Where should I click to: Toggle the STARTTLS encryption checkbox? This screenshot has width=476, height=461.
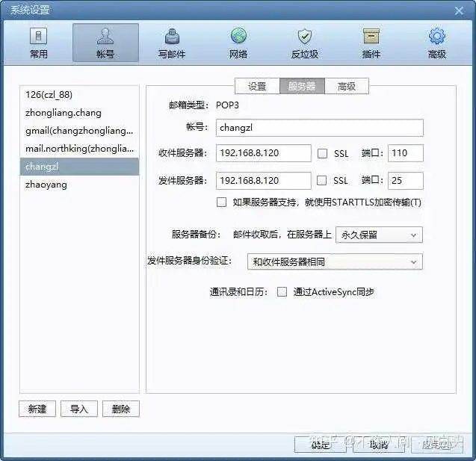point(221,202)
